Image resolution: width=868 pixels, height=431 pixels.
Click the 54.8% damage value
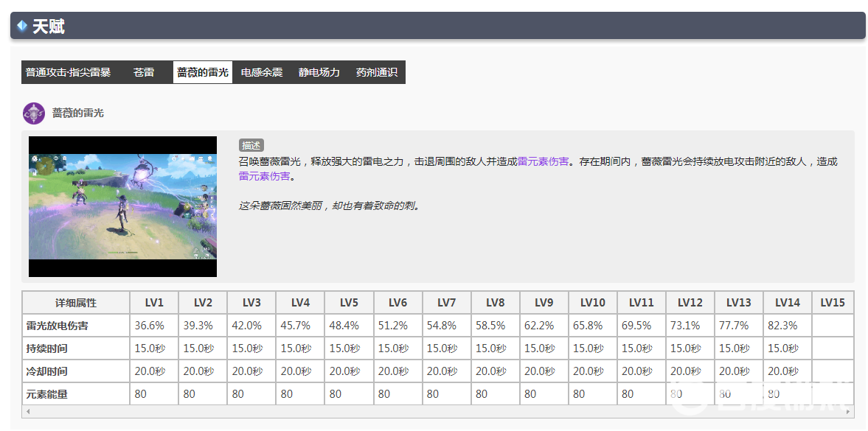tap(442, 326)
